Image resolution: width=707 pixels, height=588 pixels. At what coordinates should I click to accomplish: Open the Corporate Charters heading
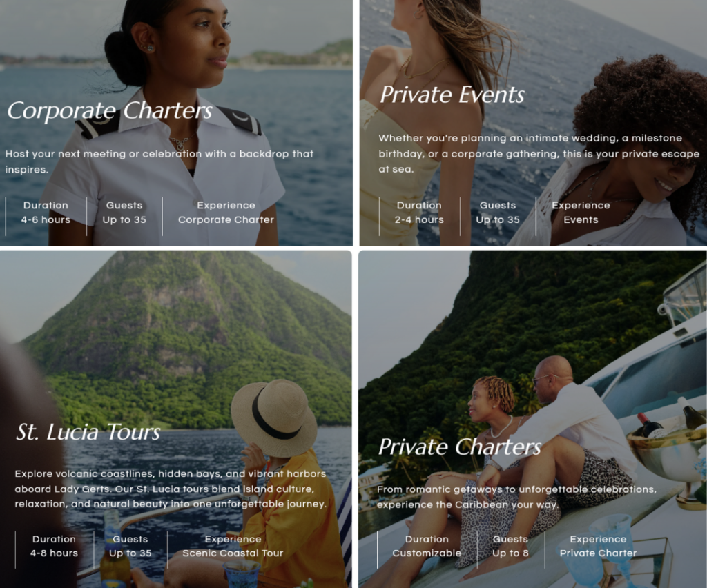pos(110,111)
